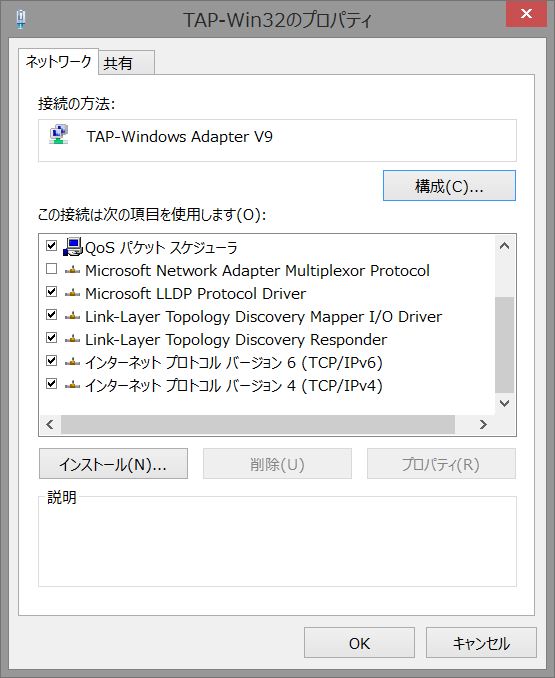Viewport: 555px width, 678px height.
Task: Select the ネットワーク tab
Action: [x=58, y=62]
